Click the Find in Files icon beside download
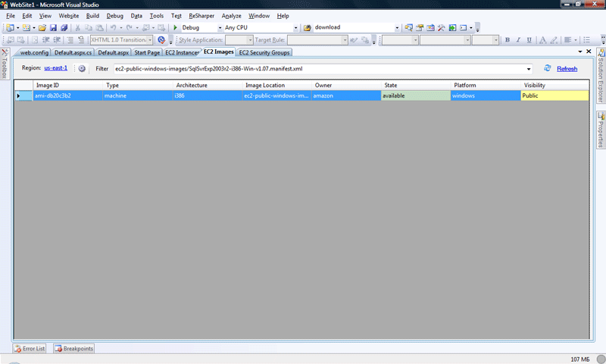The height and width of the screenshot is (364, 606). point(308,28)
